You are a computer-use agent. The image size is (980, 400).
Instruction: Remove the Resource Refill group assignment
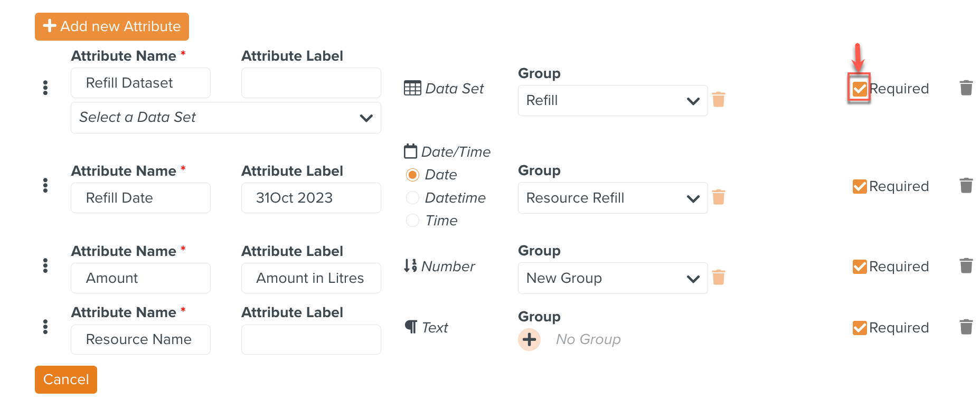click(x=718, y=197)
